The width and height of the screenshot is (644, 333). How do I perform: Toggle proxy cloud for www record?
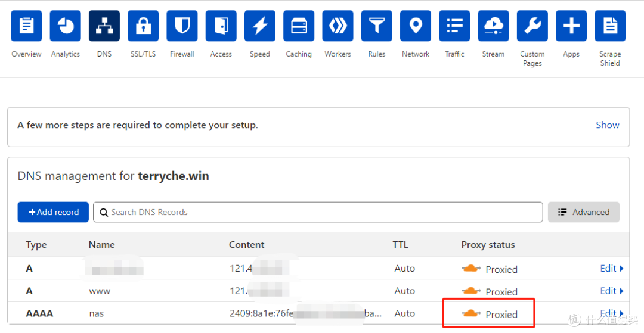click(x=470, y=291)
